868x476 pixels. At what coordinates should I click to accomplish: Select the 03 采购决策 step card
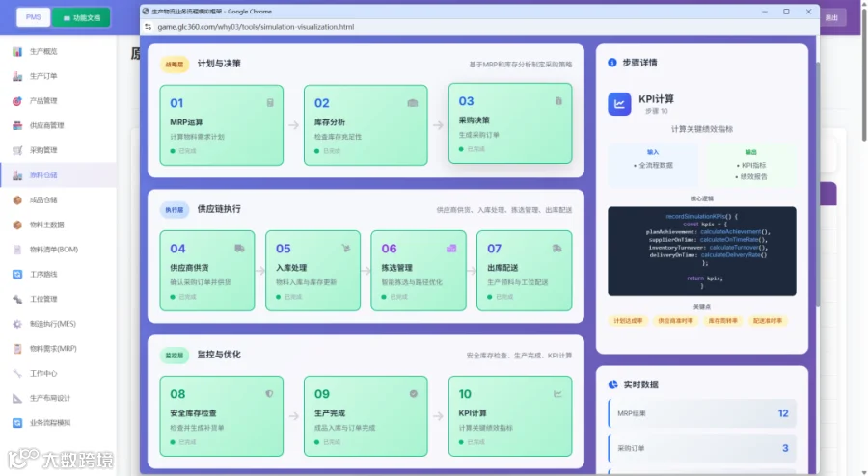[510, 123]
